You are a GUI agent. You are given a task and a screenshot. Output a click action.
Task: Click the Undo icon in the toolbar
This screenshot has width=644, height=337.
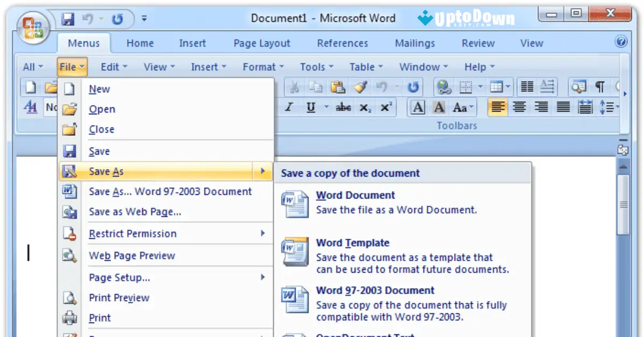[382, 86]
